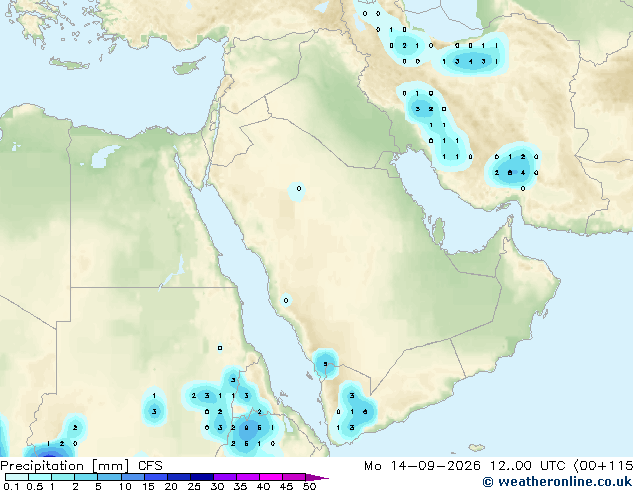Click the '0' value on Saudi Red Sea coast
This screenshot has height=490, width=634.
286,300
